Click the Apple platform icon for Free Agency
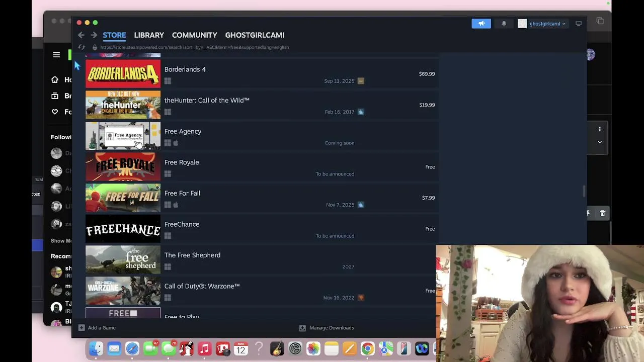644x362 pixels. [176, 143]
